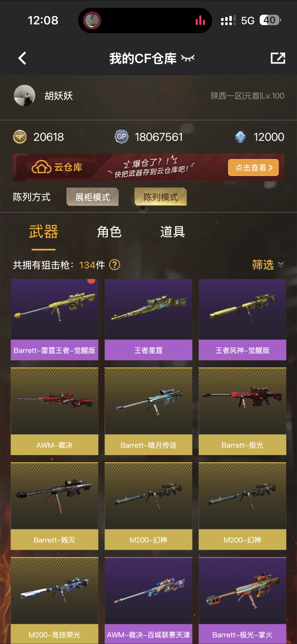Open the question mark help icon
297x644 pixels.
[115, 265]
